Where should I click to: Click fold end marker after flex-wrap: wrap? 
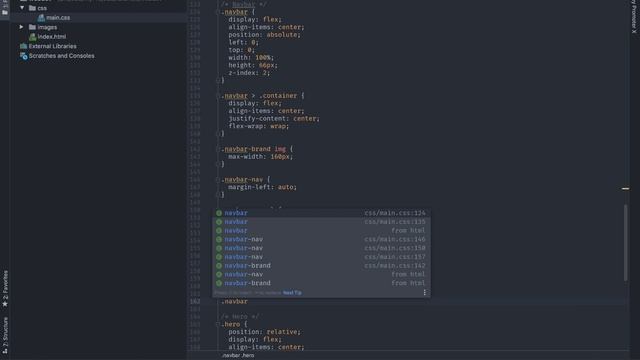point(218,134)
